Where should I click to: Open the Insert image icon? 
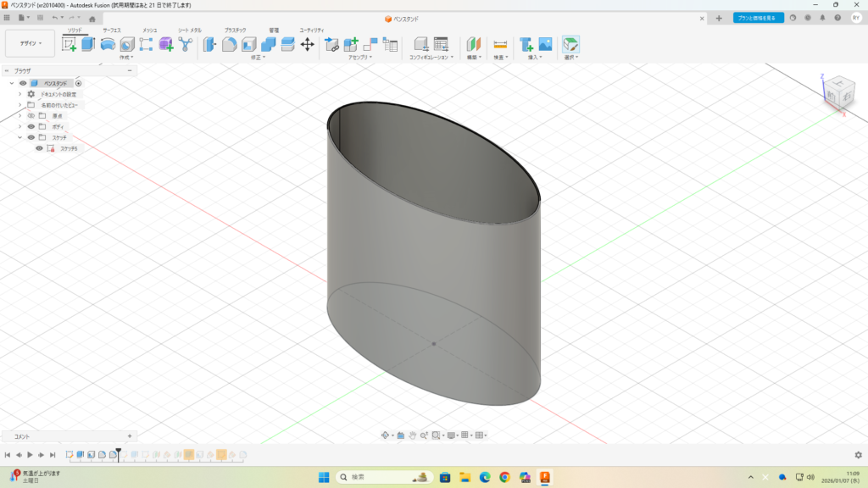coord(545,44)
